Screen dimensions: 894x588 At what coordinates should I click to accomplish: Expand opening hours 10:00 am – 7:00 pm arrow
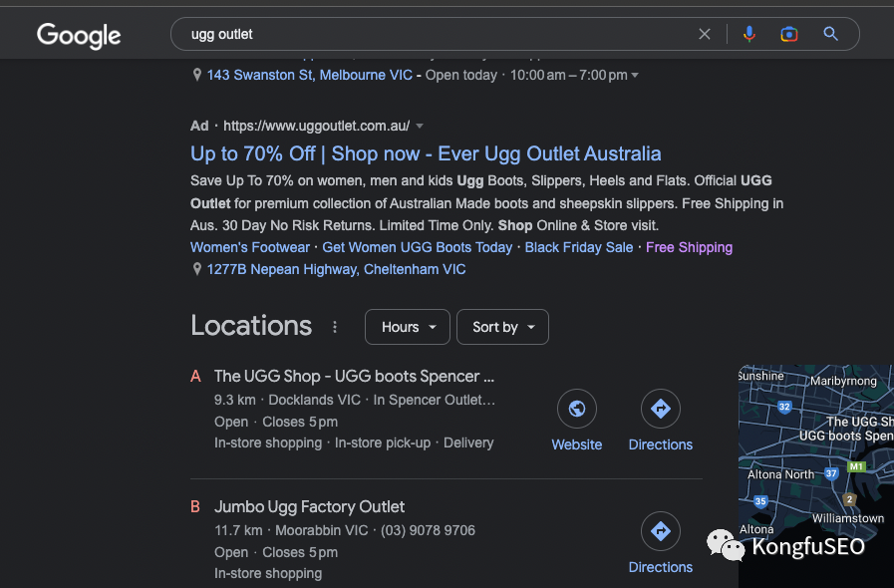[x=635, y=76]
